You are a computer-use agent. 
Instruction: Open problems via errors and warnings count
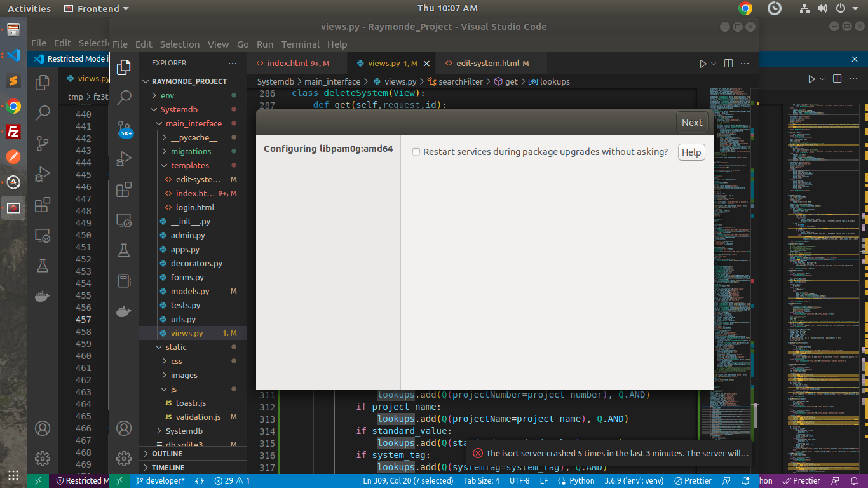click(x=232, y=481)
